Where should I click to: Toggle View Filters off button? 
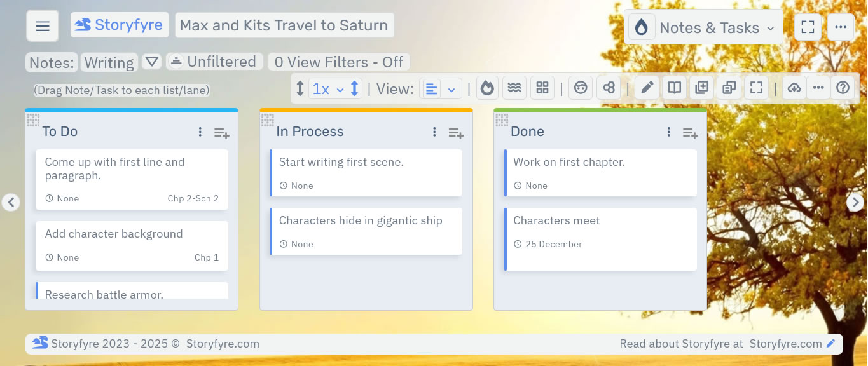pyautogui.click(x=338, y=61)
